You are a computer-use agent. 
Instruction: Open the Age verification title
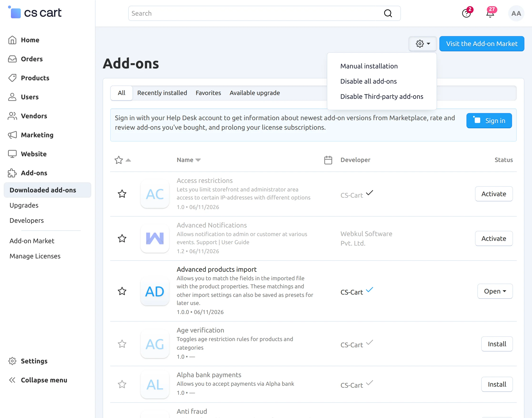[x=200, y=330]
